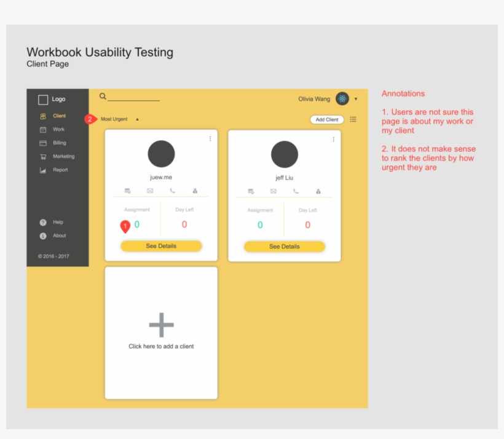The width and height of the screenshot is (504, 439).
Task: Go to Billing in the sidebar
Action: coord(59,143)
